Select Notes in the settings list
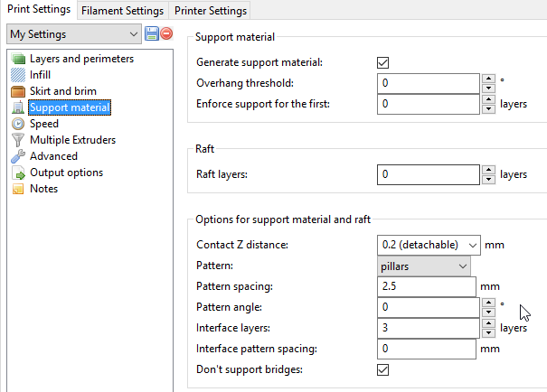This screenshot has height=392, width=547. point(43,189)
